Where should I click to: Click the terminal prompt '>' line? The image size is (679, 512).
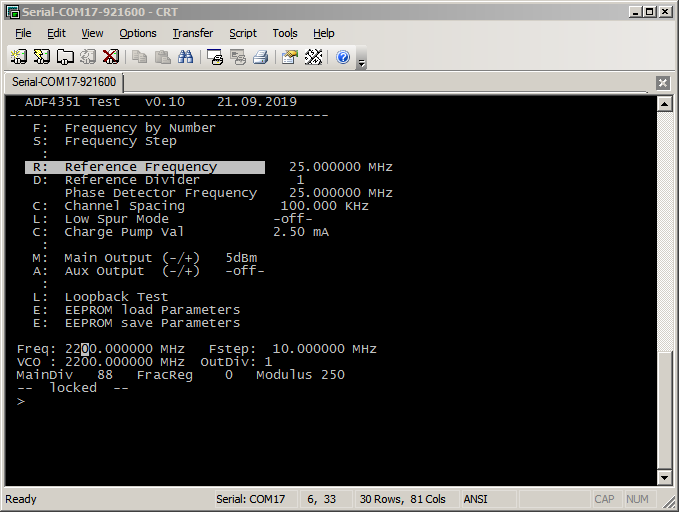click(x=21, y=402)
